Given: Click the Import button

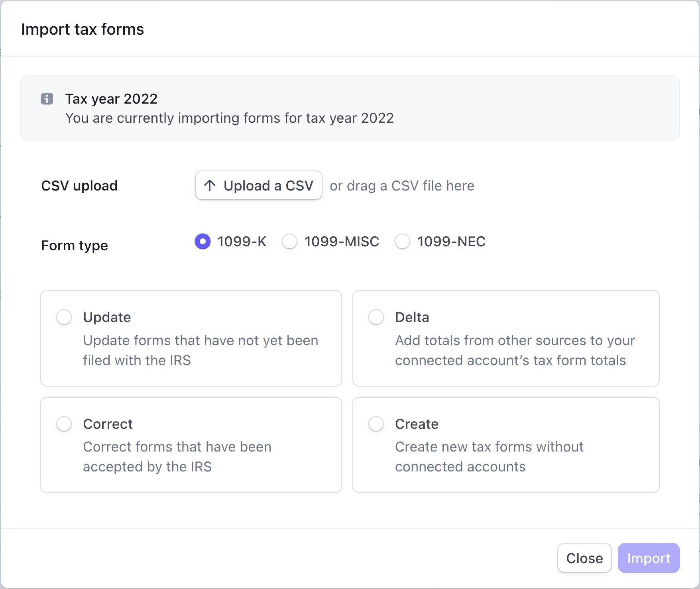Looking at the screenshot, I should [649, 558].
